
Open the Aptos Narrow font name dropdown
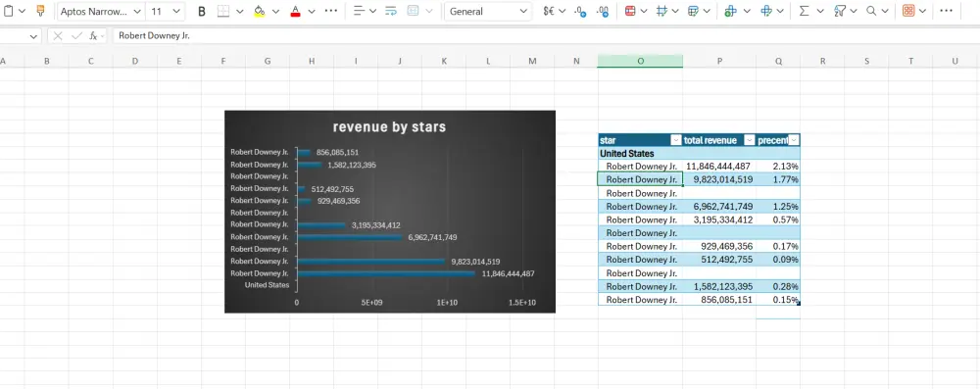137,11
